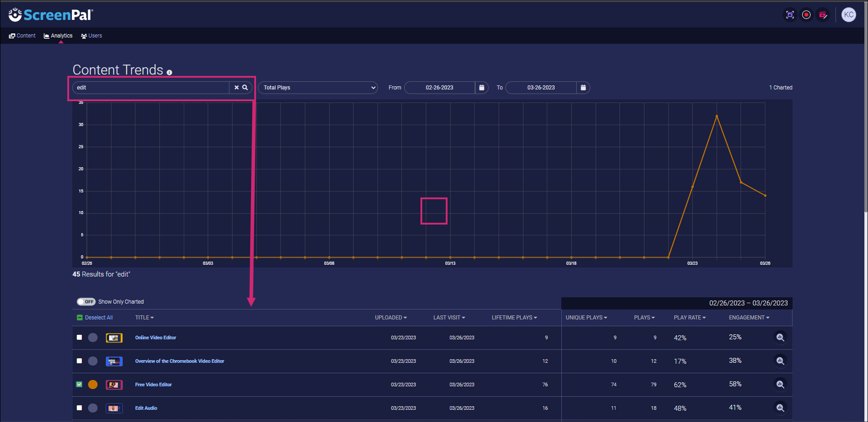Sort by PLAYS column

click(644, 318)
